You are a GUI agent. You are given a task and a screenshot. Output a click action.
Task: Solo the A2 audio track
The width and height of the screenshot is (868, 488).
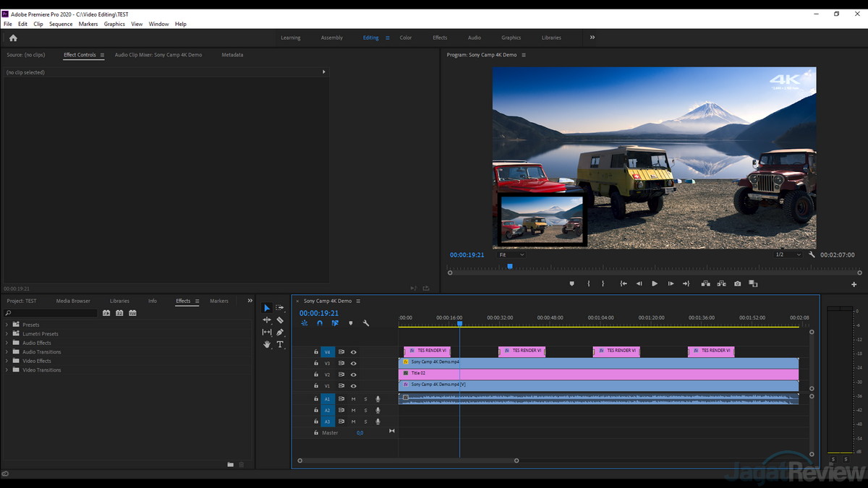tap(365, 410)
